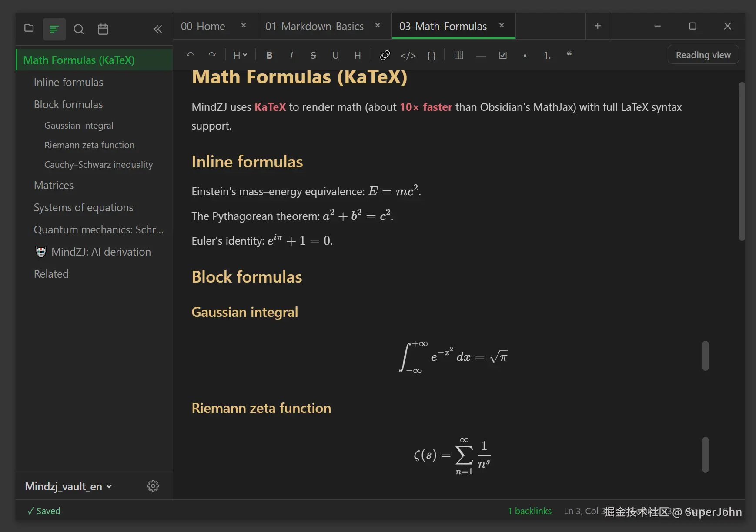Insert a horizontal rule

[x=481, y=55]
